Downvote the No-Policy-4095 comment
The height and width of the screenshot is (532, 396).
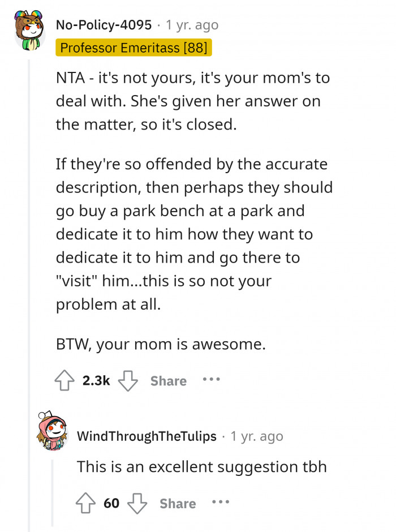[128, 381]
